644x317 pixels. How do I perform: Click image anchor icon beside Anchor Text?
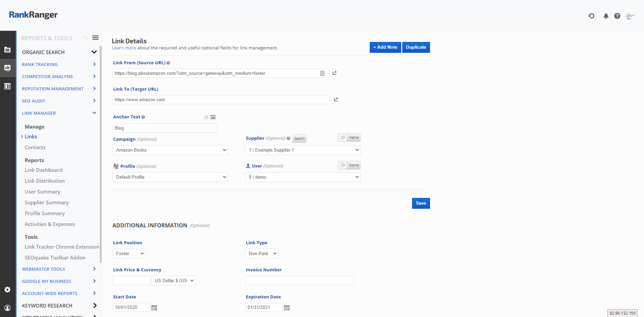point(213,117)
